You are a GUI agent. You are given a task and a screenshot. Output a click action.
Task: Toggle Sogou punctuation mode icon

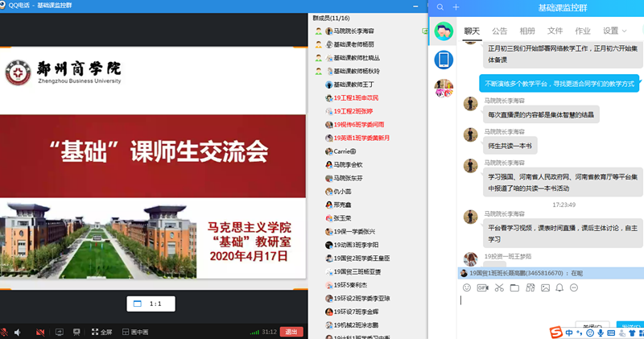tap(580, 333)
